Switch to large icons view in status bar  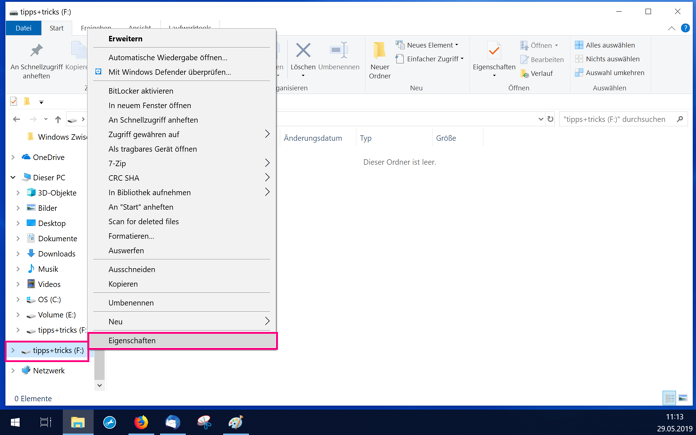[x=683, y=398]
